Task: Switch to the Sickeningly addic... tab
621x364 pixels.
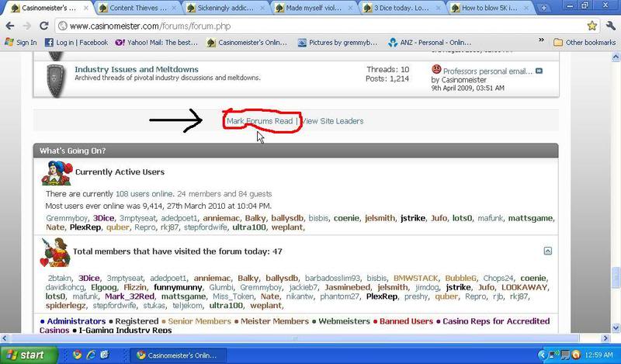Action: point(224,8)
